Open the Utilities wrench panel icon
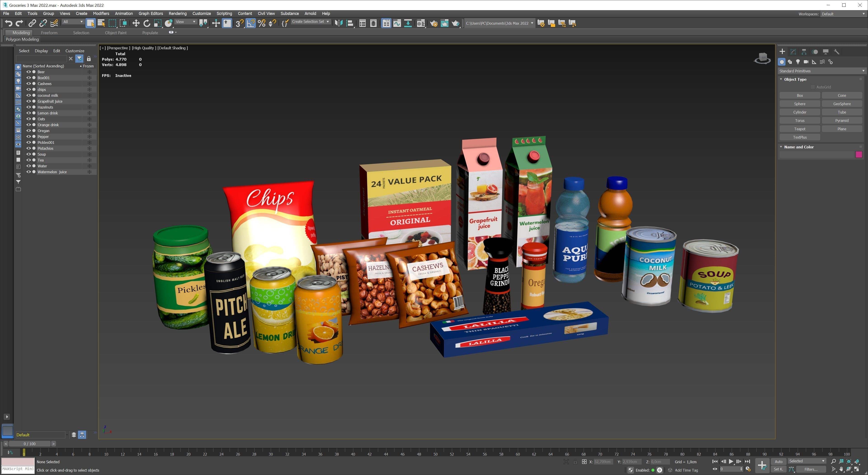 (836, 52)
